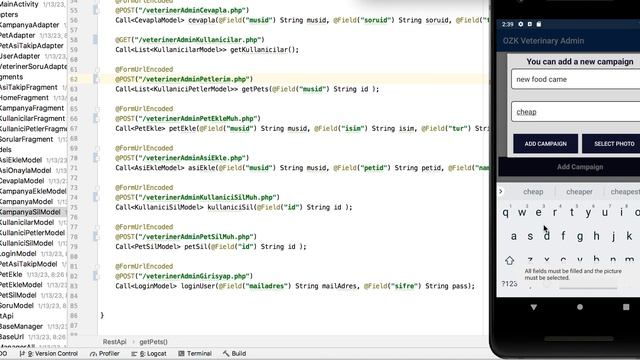The width and height of the screenshot is (640, 360).
Task: Choose 'cheaper' keyboard suggestion
Action: [x=579, y=191]
